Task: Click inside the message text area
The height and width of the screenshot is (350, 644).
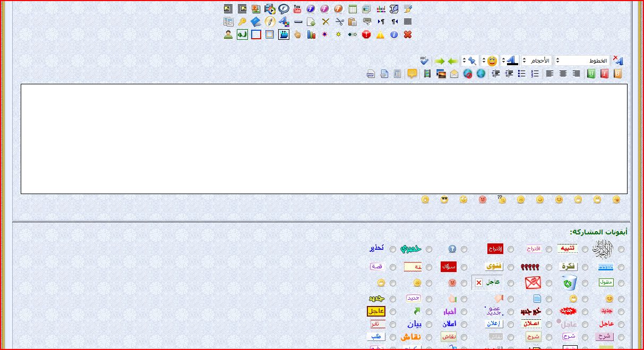Action: 324,139
